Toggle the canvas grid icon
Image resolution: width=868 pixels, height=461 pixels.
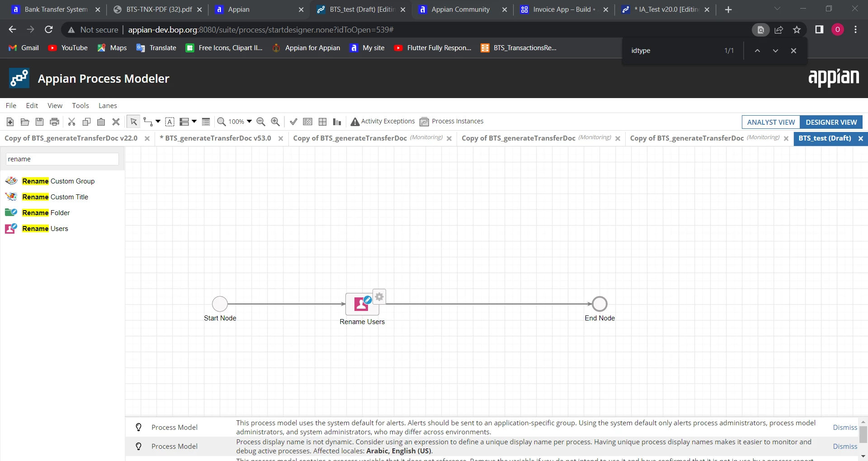[x=323, y=122]
